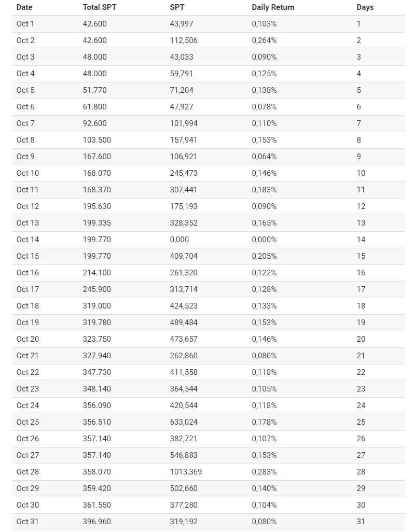415x532 pixels.
Task: Click the SPT value 489,484
Action: tap(184, 323)
